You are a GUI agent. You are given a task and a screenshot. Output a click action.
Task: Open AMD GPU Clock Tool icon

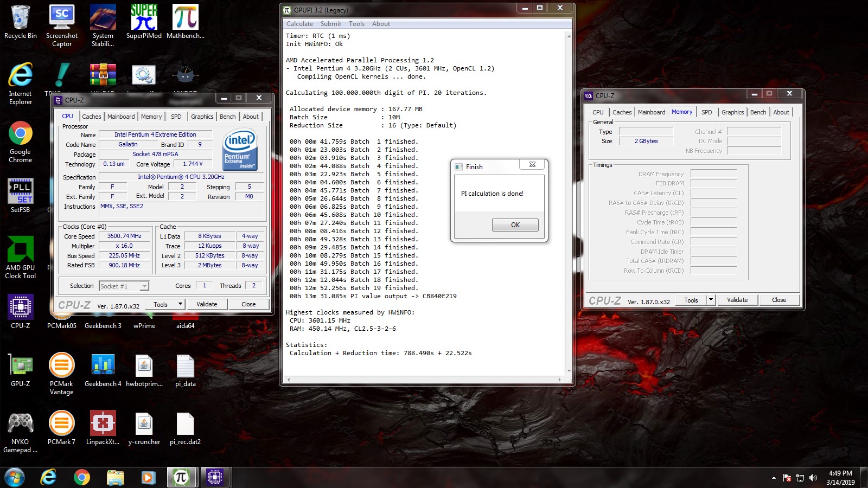tap(21, 258)
